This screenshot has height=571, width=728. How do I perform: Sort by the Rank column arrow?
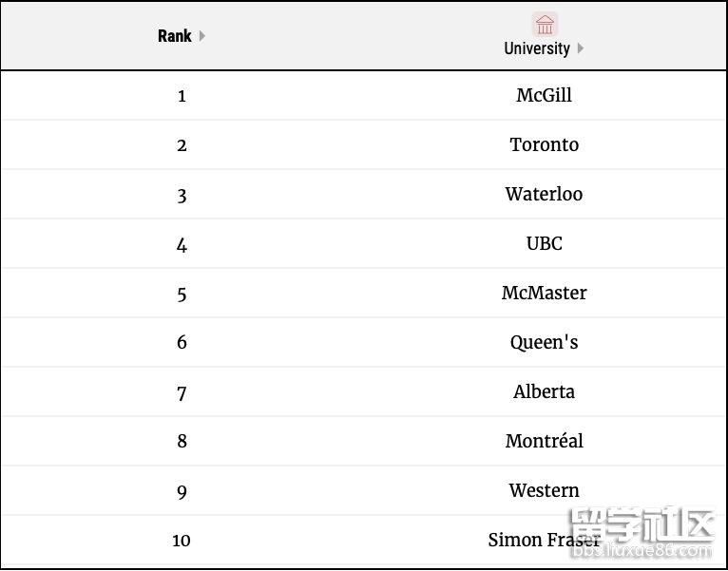click(x=202, y=36)
